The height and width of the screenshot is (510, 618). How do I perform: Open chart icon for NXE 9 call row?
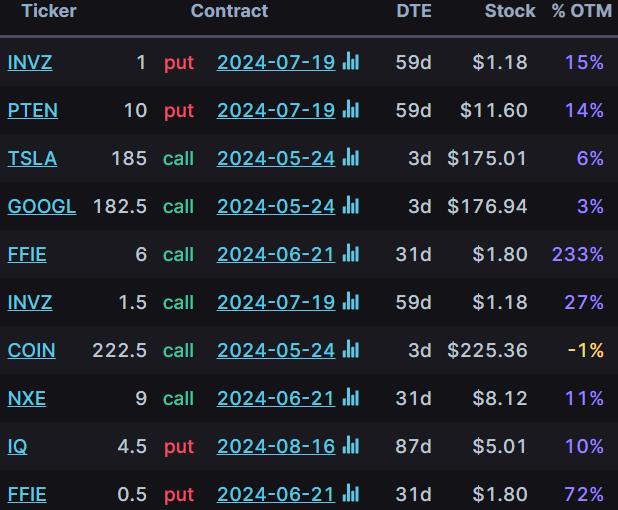click(x=351, y=398)
